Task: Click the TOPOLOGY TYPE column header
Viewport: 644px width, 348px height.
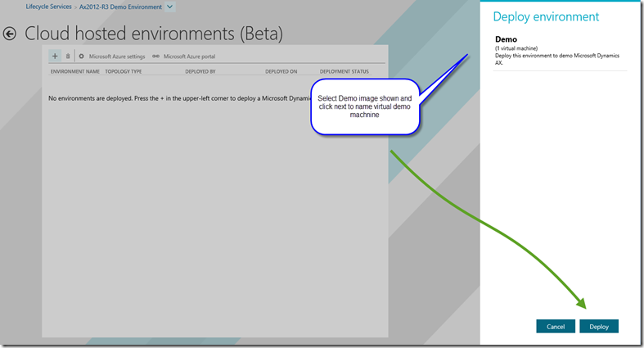Action: coord(124,71)
